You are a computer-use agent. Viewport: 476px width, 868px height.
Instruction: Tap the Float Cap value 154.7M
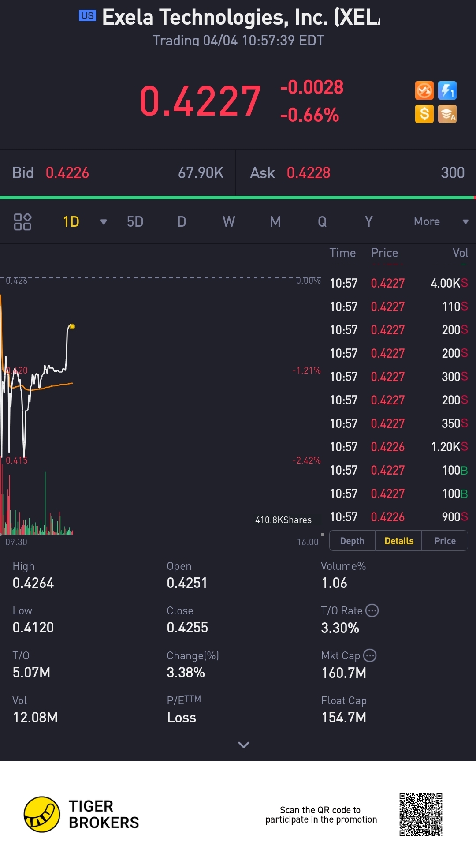click(x=344, y=718)
